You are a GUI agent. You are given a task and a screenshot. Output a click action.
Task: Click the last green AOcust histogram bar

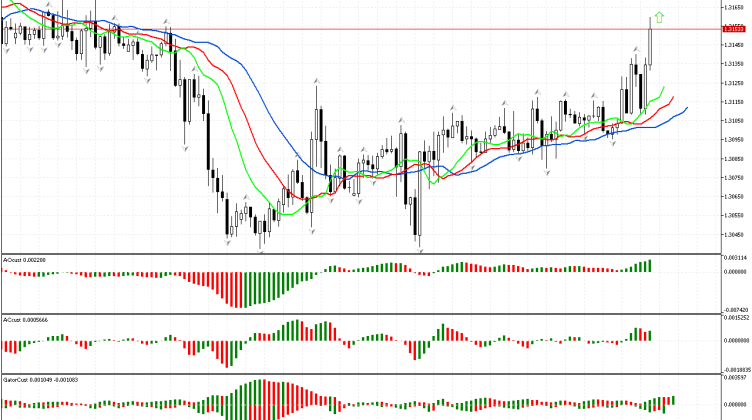coord(648,265)
